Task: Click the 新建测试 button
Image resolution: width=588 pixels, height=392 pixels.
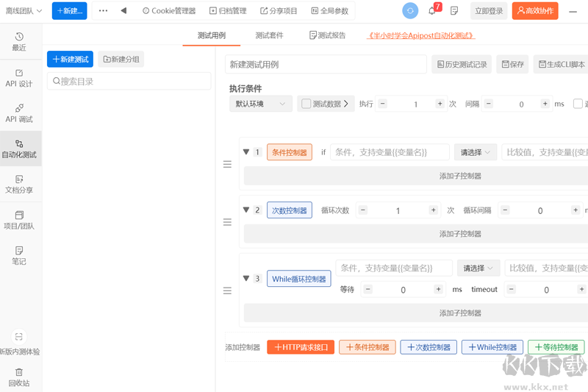Action: [70, 59]
